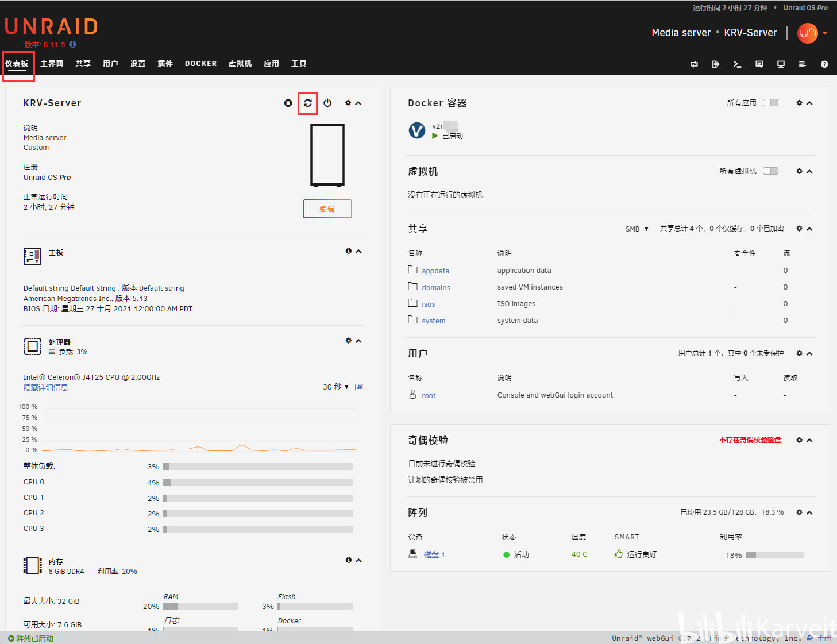837x644 pixels.
Task: Toggle the 所有虚拟机 switch
Action: point(770,171)
